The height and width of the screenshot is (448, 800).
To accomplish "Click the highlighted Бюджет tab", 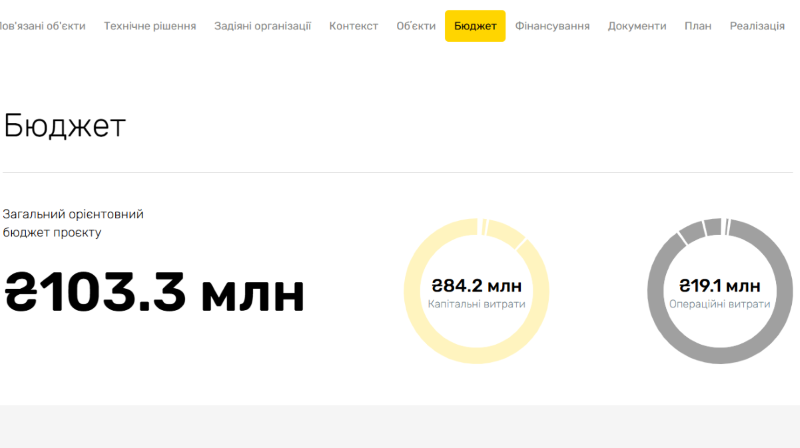I will tap(475, 26).
